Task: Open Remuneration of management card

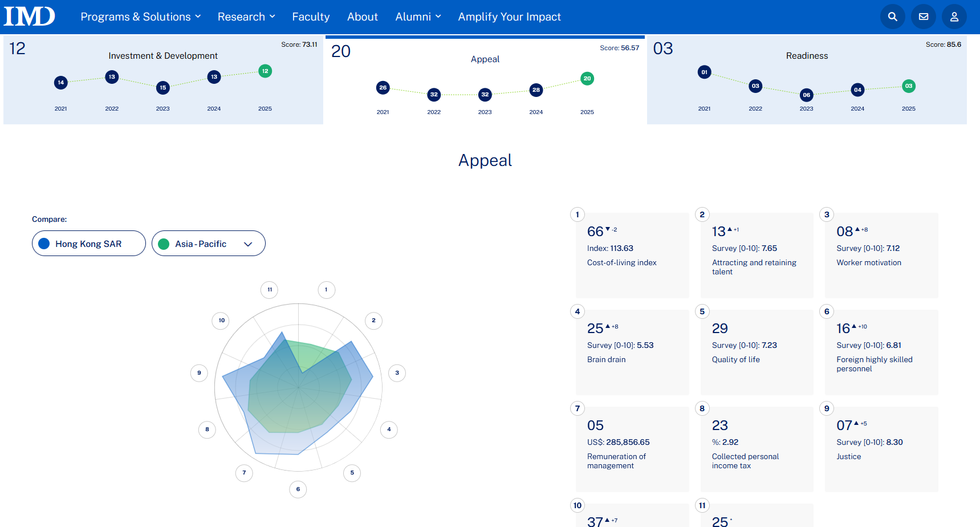Action: pos(632,449)
